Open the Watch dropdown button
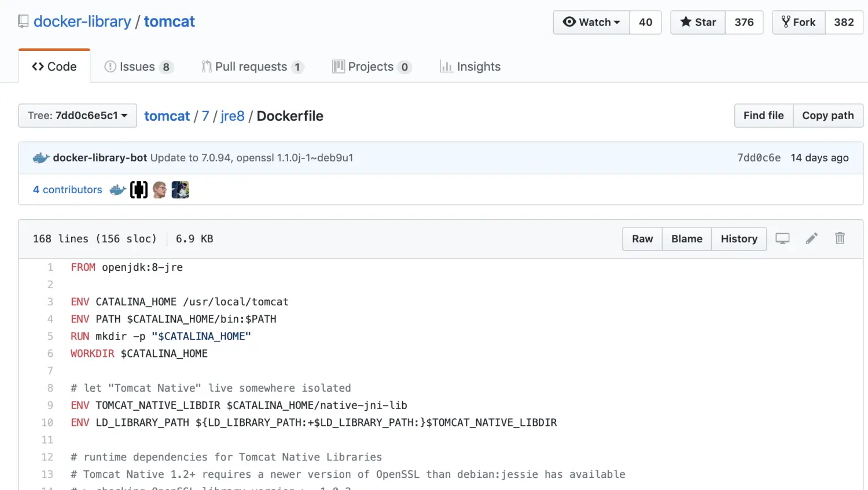Image resolution: width=868 pixels, height=490 pixels. (x=591, y=22)
